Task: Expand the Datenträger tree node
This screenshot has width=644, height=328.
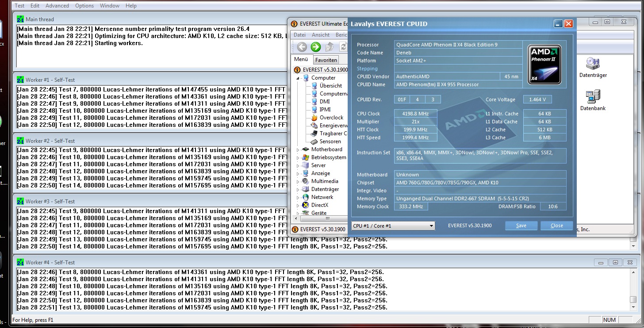Action: 298,190
